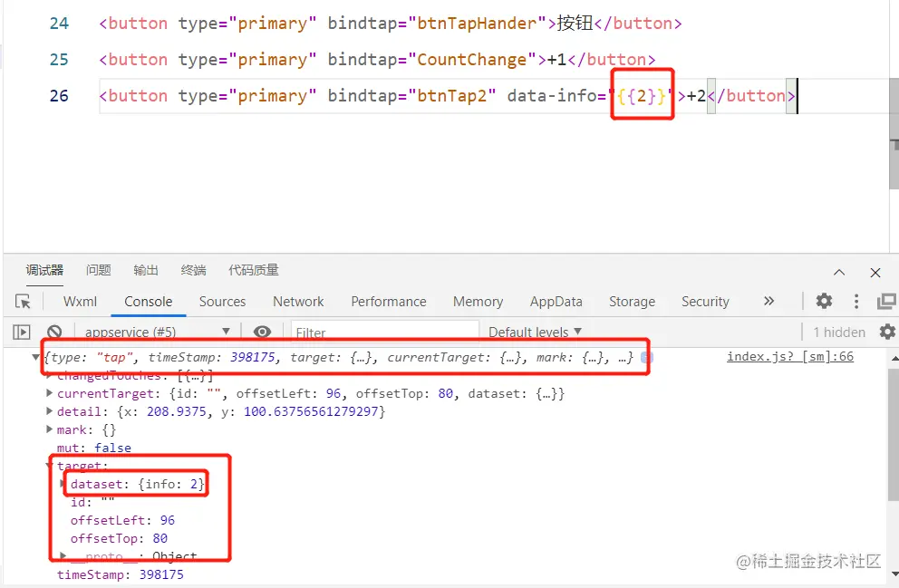This screenshot has width=899, height=588.
Task: Click the undock panel icon
Action: point(887,301)
